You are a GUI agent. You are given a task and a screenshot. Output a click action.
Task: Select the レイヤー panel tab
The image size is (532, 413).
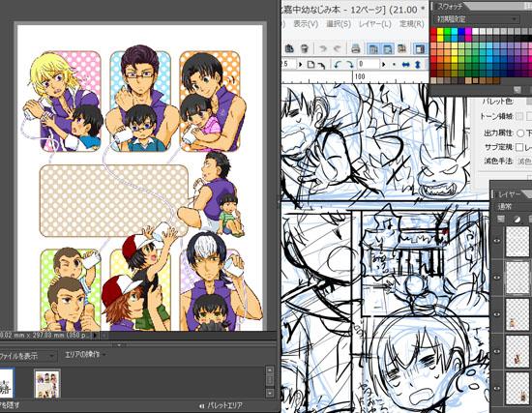click(510, 194)
